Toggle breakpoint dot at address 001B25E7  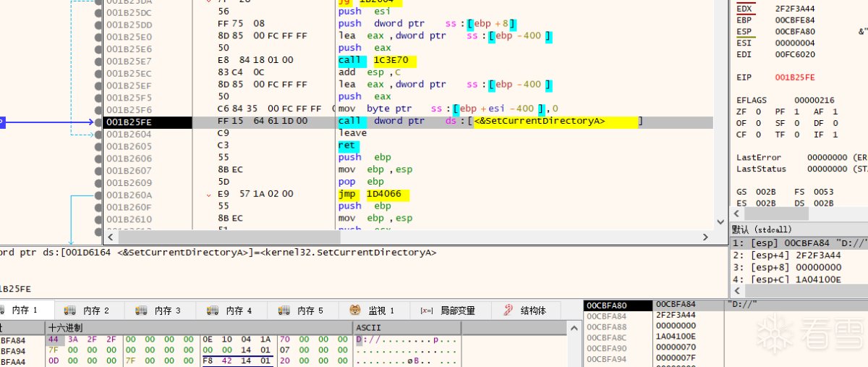click(x=98, y=61)
